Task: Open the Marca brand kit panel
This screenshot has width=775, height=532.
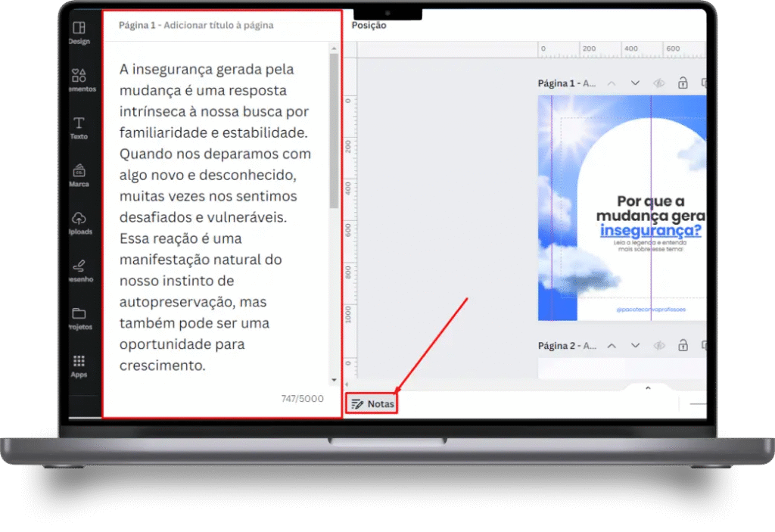Action: coord(79,175)
